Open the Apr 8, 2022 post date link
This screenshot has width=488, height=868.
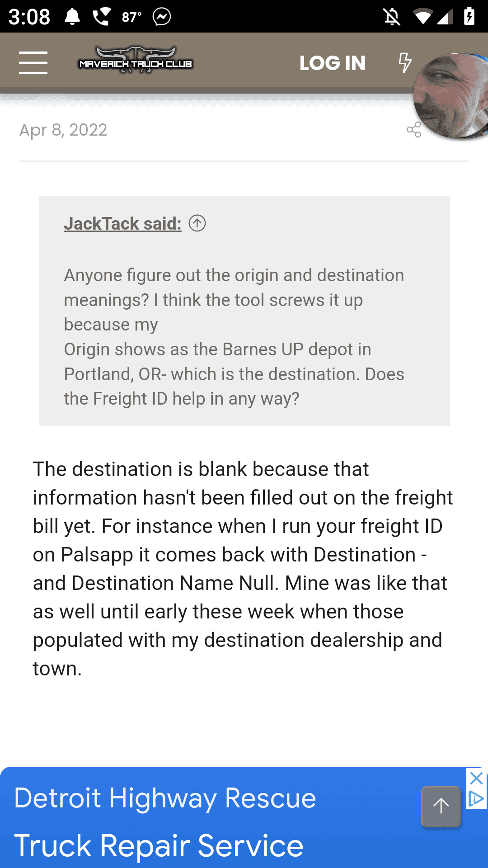pyautogui.click(x=63, y=130)
